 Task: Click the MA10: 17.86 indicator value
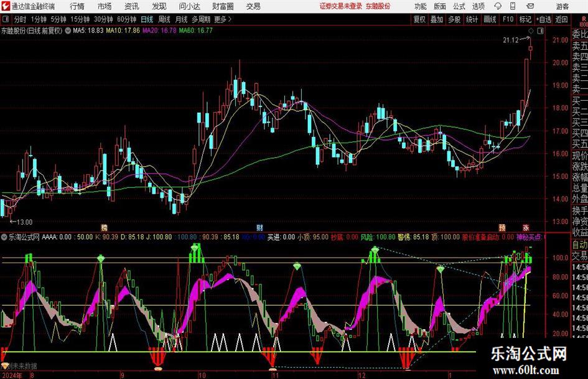[123, 30]
